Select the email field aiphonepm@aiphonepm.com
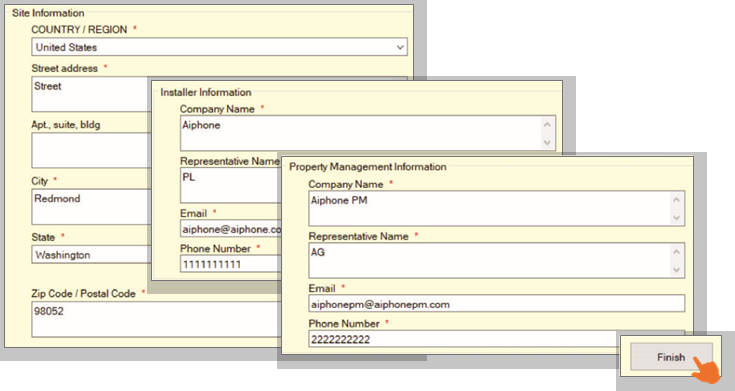Image resolution: width=735 pixels, height=391 pixels. (496, 304)
